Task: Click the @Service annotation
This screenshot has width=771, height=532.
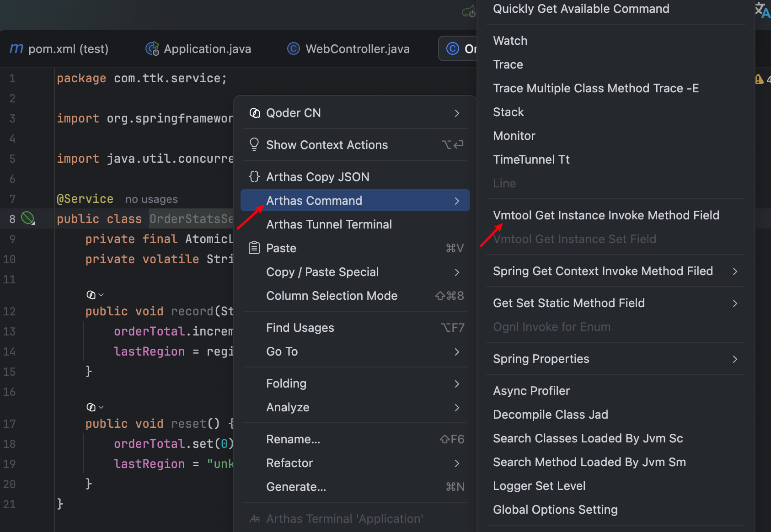Action: (x=85, y=199)
